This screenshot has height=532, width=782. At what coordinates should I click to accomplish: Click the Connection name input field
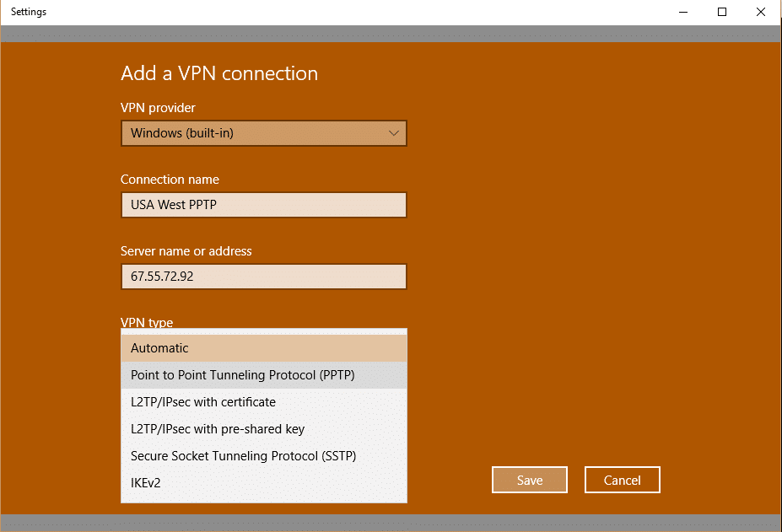[x=264, y=205]
